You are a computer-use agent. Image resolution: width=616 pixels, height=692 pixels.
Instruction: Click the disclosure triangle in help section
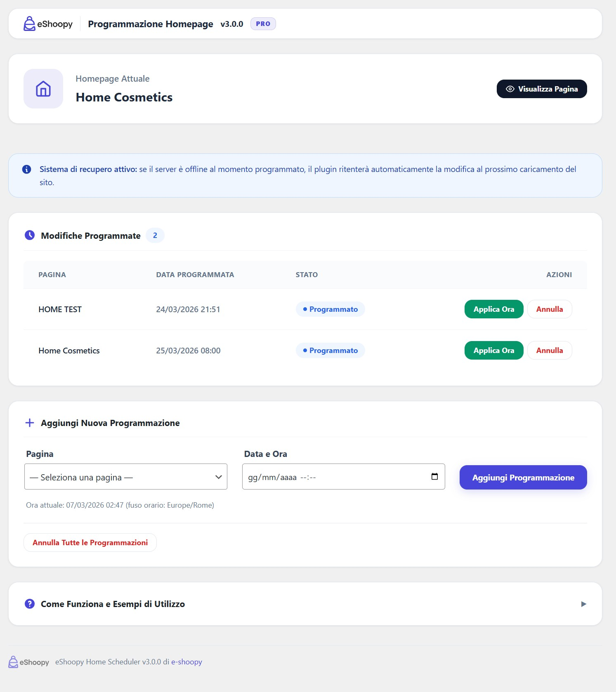[x=583, y=604]
